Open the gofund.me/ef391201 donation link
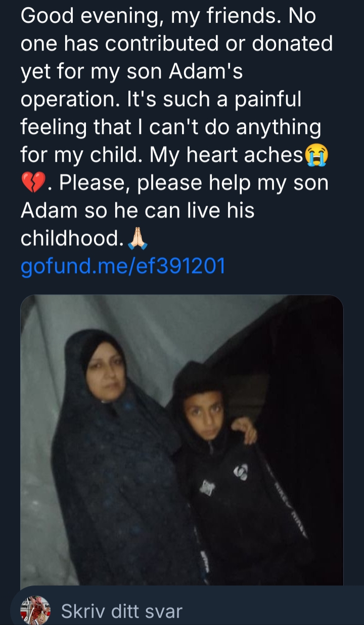364x625 pixels. [122, 266]
